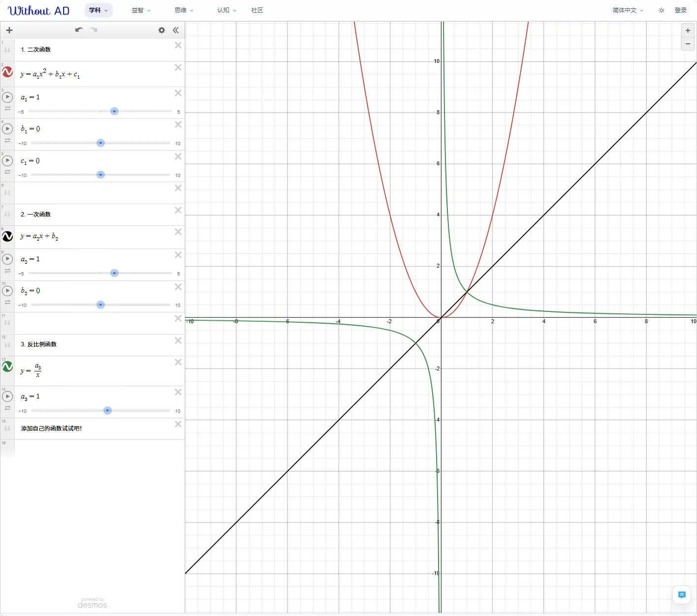The height and width of the screenshot is (616, 697).
Task: Remove the b₁ = 0 slider row
Action: pos(178,124)
